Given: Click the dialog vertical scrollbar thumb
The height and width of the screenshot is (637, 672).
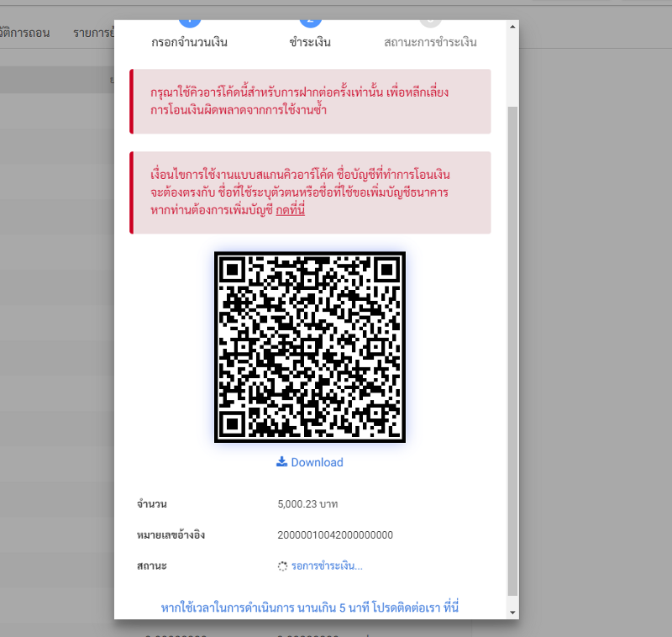Looking at the screenshot, I should [x=512, y=350].
